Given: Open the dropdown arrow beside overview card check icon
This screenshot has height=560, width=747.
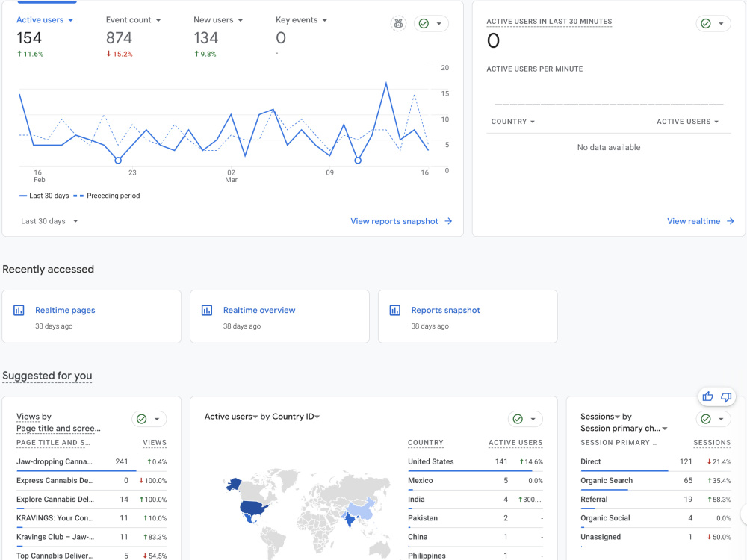Looking at the screenshot, I should (x=438, y=23).
